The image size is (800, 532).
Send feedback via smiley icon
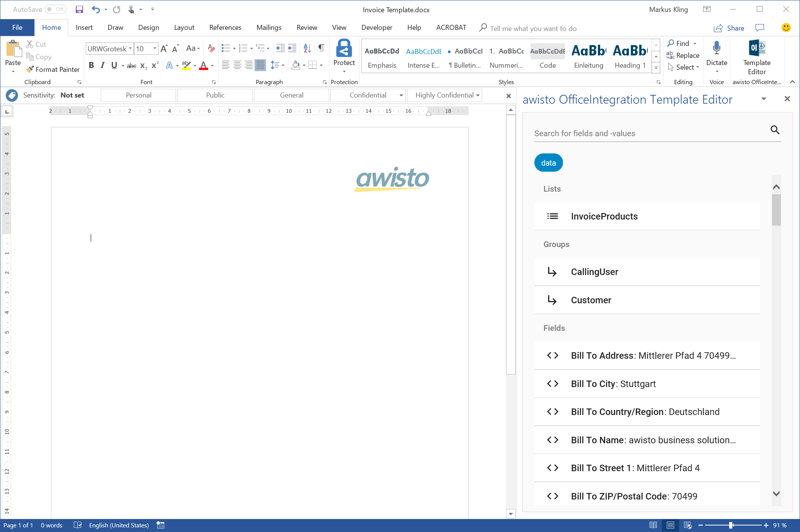point(786,28)
